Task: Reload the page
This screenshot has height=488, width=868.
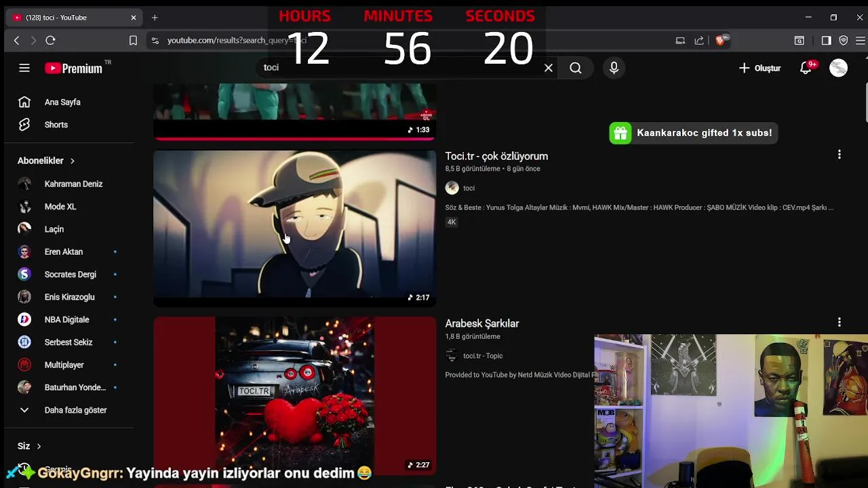Action: (x=50, y=41)
